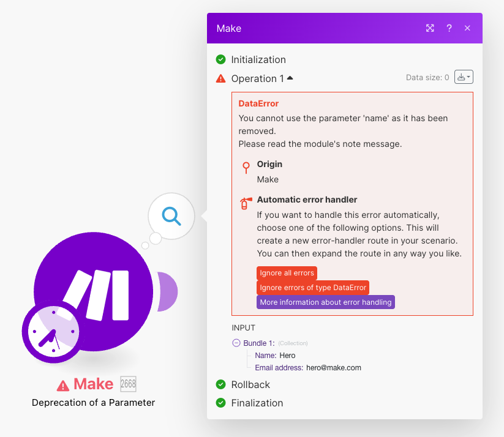Screen dimensions: 504x437
Task: Click the Initialization step label
Action: click(x=258, y=60)
